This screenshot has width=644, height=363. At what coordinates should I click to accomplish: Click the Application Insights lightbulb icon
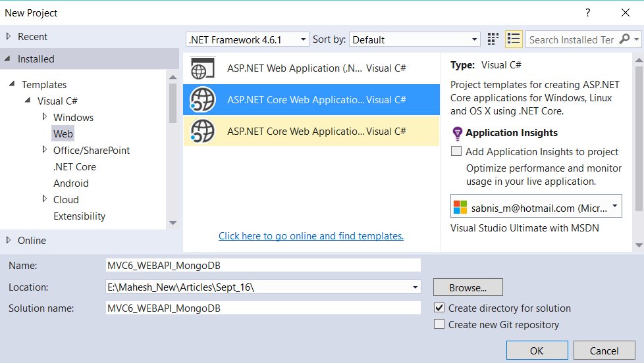(x=457, y=133)
